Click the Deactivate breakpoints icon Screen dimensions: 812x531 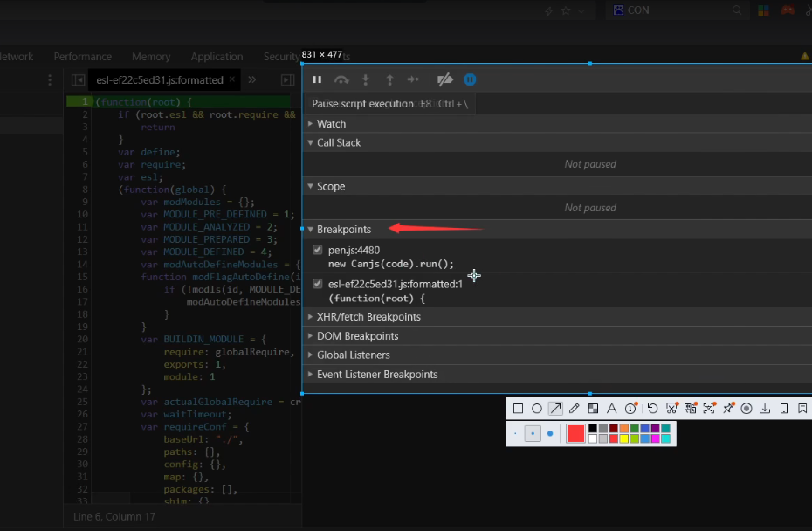pos(445,79)
